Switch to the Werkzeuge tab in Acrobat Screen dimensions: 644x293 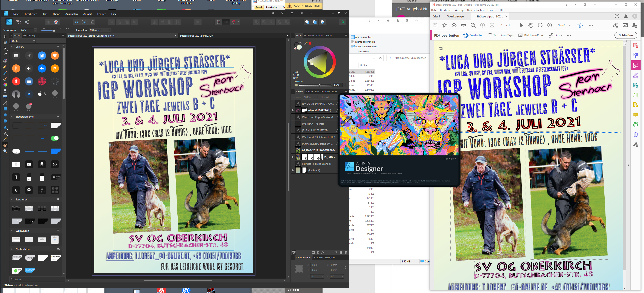click(455, 16)
